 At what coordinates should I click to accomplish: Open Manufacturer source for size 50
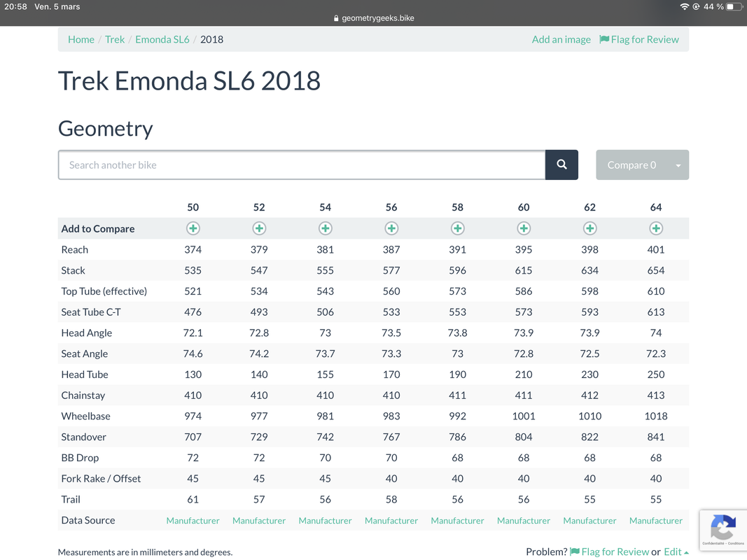(x=193, y=521)
